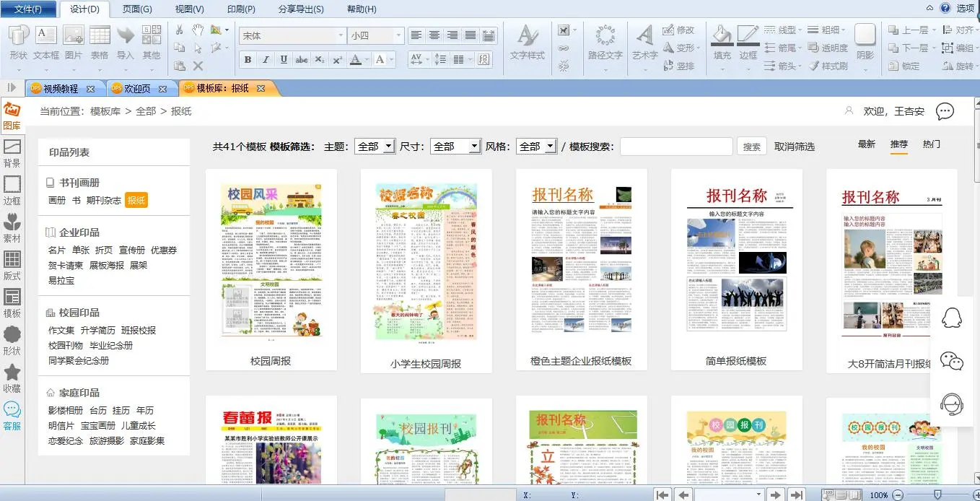The width and height of the screenshot is (980, 501).
Task: Open the chat message bubble icon
Action: 945,111
